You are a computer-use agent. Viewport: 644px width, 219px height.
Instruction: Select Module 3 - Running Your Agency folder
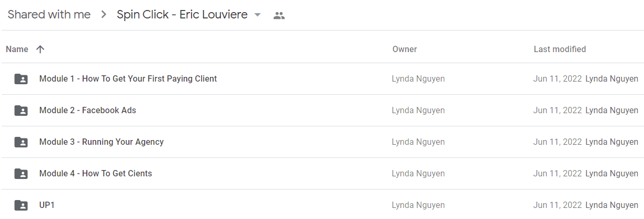pyautogui.click(x=322, y=142)
